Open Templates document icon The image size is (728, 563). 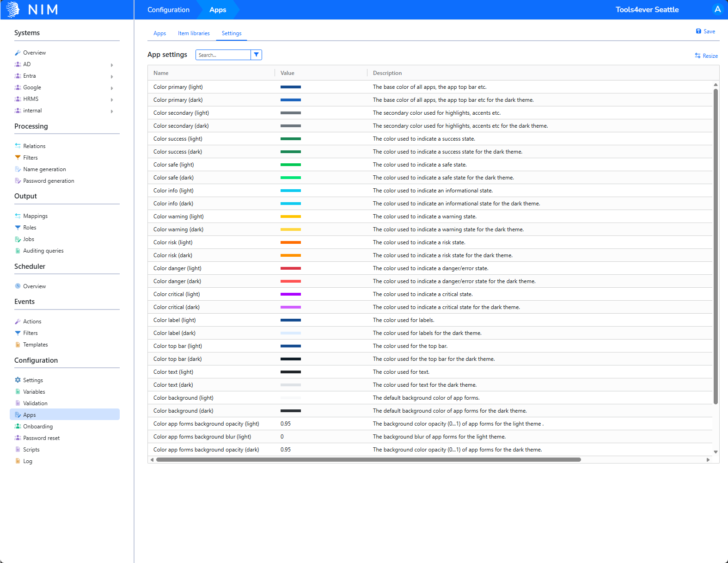click(18, 344)
